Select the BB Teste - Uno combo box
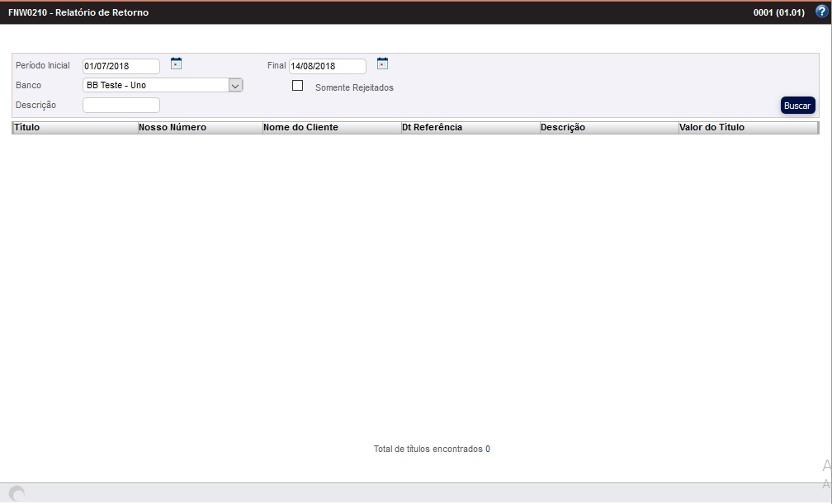832x504 pixels. [x=155, y=85]
